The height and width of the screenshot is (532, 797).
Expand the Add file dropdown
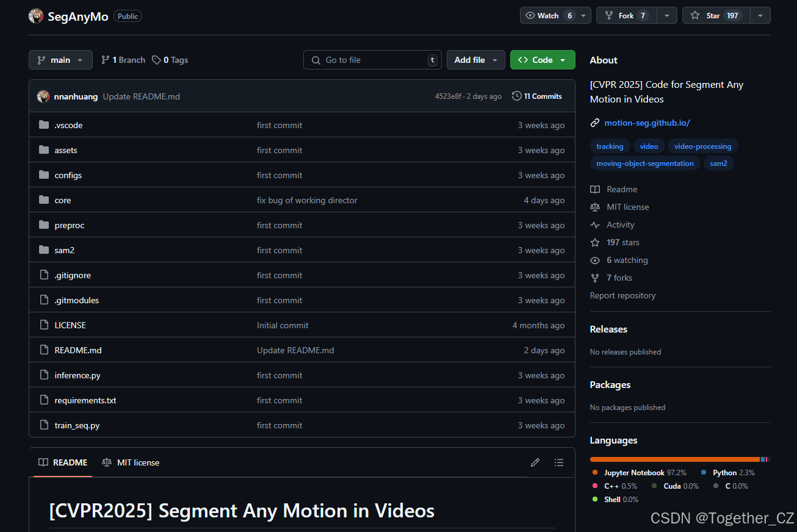coord(476,60)
